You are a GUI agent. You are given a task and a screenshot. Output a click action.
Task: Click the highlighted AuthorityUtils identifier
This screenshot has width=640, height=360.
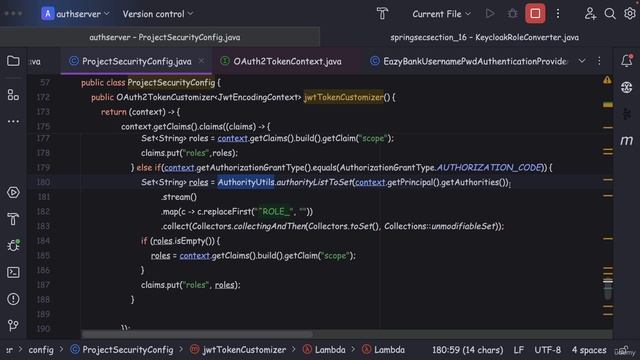pos(246,182)
